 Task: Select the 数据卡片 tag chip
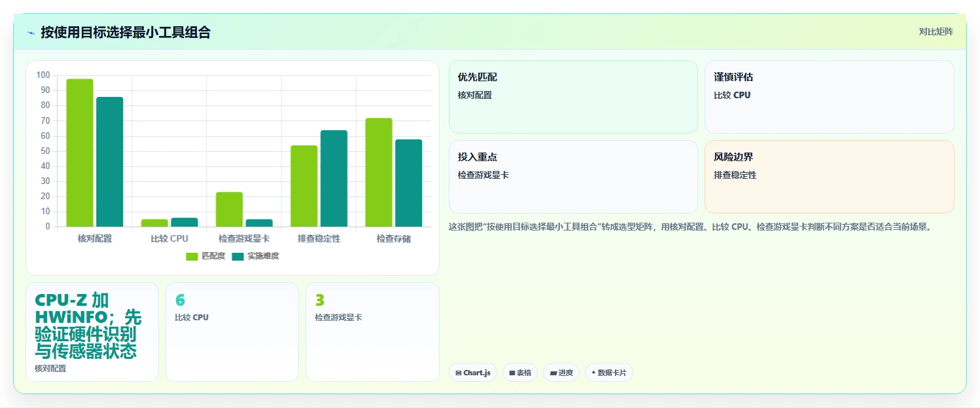(609, 373)
